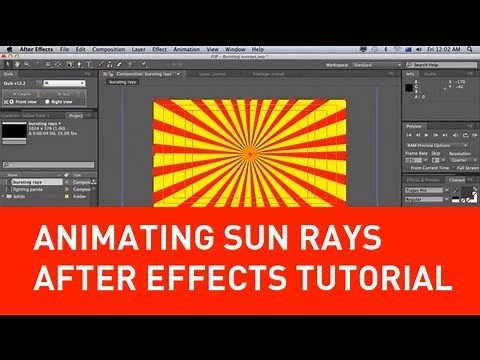Click the Apple menu icon
The image size is (480, 360).
click(9, 49)
